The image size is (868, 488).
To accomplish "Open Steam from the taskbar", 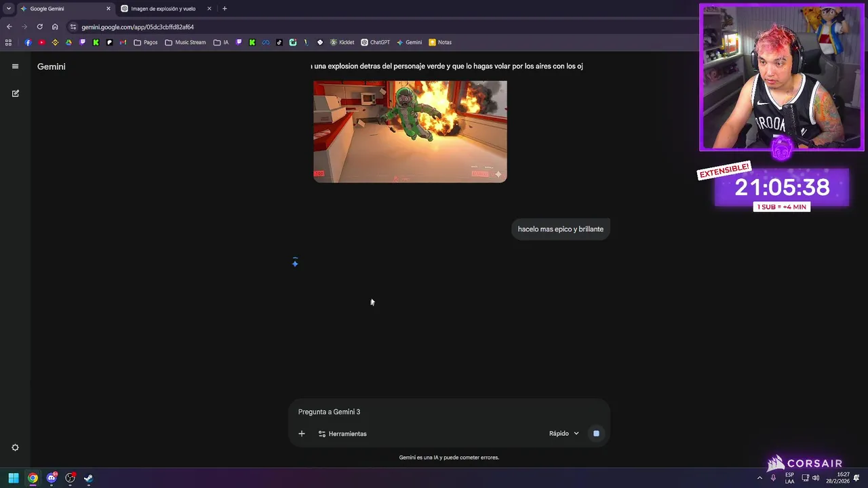I will (88, 478).
